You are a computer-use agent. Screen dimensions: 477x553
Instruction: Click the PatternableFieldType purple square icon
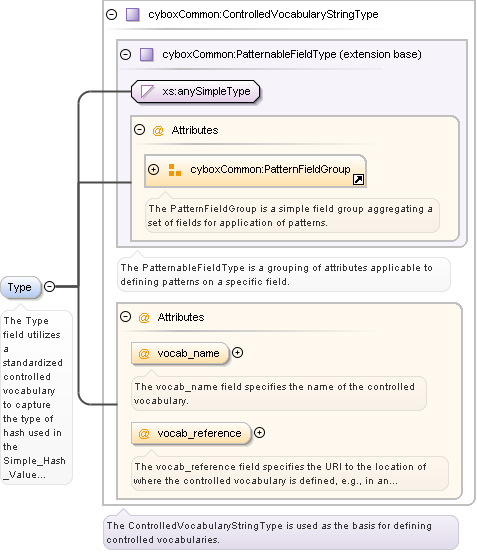pos(147,55)
